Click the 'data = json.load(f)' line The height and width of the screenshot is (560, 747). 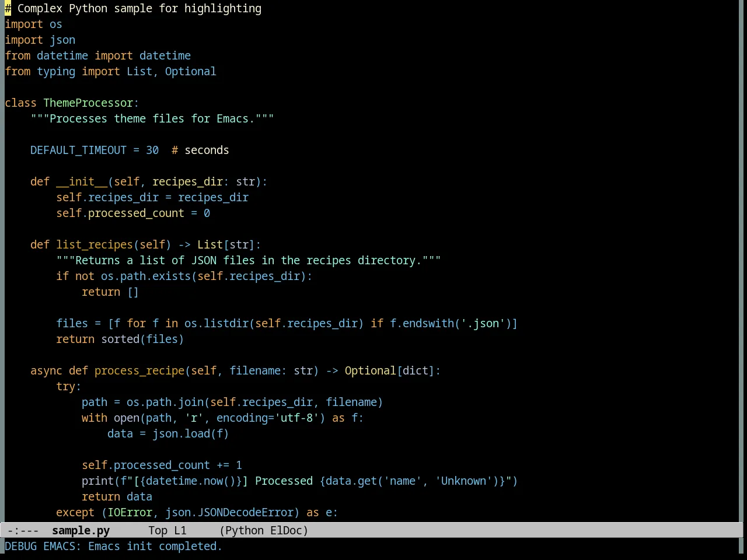tap(168, 433)
